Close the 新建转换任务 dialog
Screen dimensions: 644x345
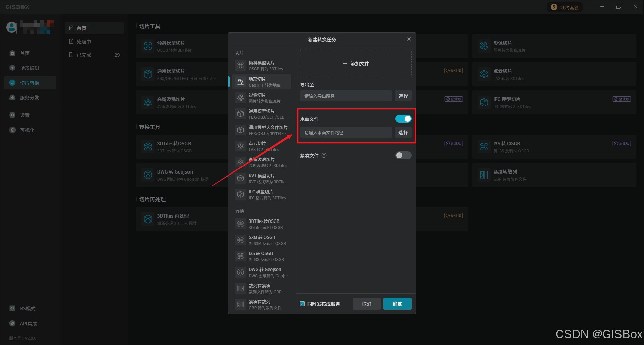point(409,39)
